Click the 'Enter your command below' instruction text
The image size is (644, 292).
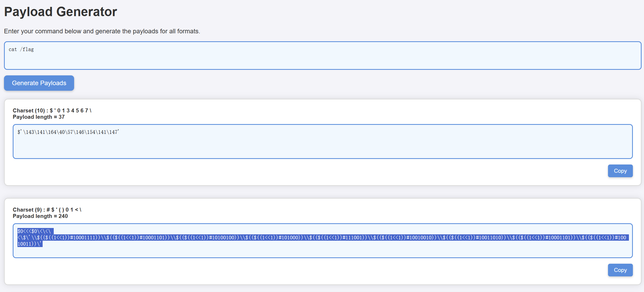[102, 31]
